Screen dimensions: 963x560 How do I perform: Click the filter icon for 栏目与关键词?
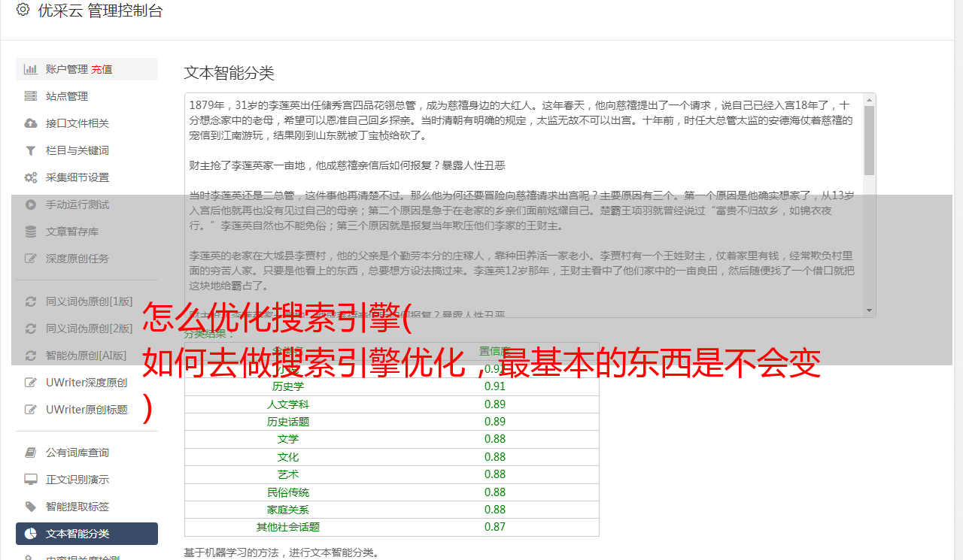coord(31,150)
